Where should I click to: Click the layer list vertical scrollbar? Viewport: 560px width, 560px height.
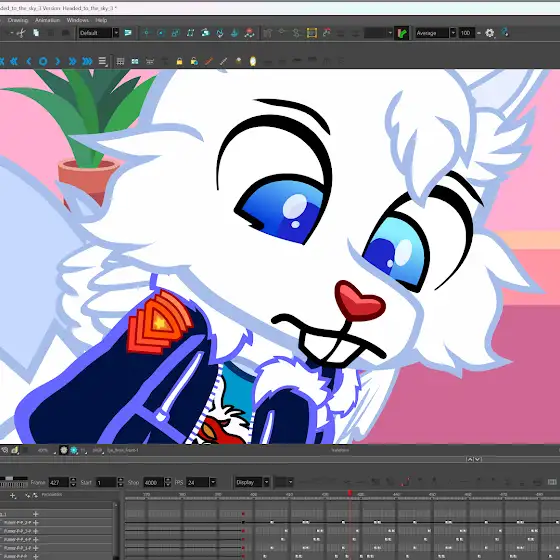point(115,530)
